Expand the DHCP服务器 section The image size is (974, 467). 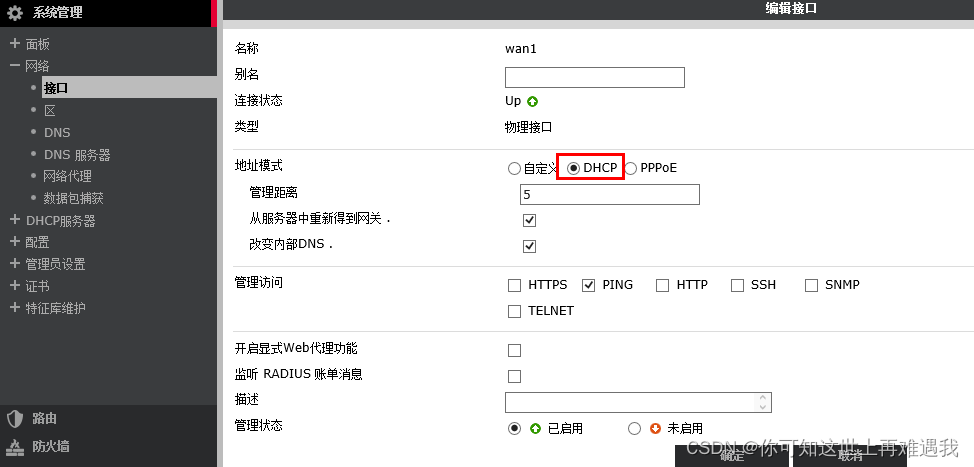[15, 220]
